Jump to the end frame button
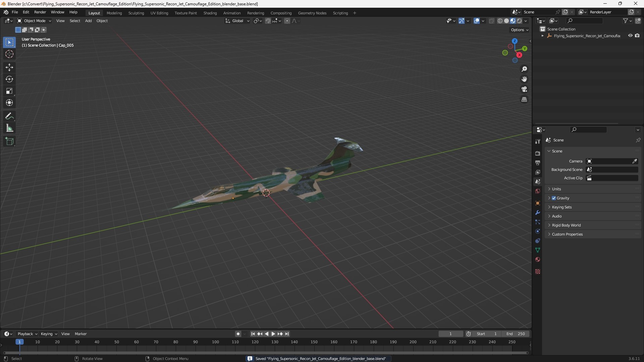Image resolution: width=644 pixels, height=362 pixels. pos(287,334)
